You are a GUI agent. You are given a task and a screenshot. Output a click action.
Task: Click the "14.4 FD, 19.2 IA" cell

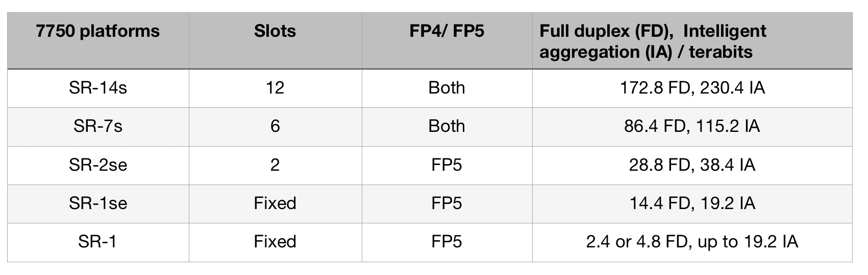click(692, 203)
